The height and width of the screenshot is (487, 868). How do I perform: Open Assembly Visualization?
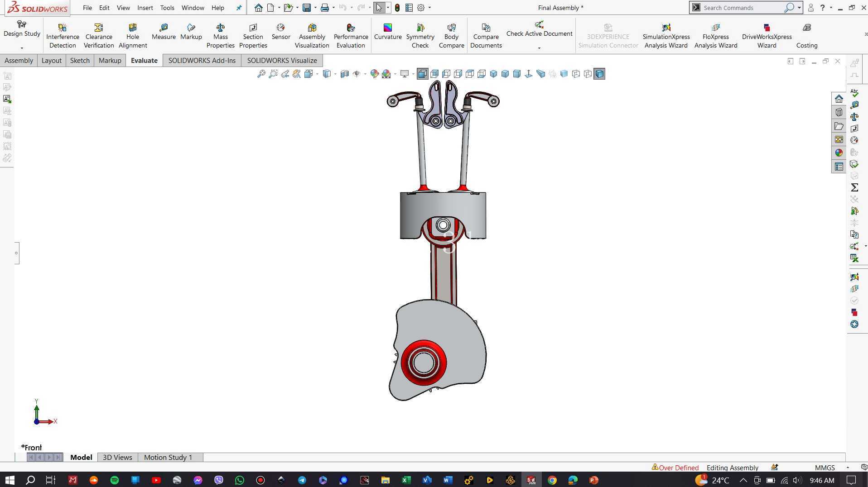pyautogui.click(x=312, y=35)
